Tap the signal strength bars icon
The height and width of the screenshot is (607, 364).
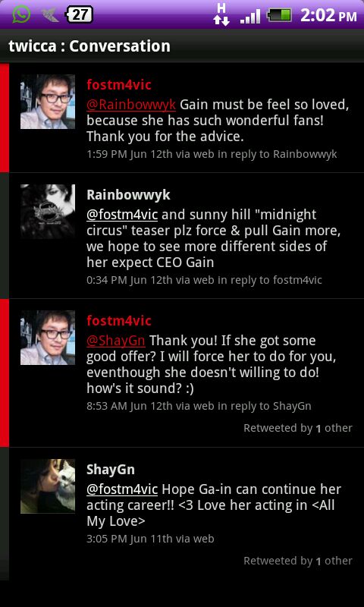(x=250, y=16)
